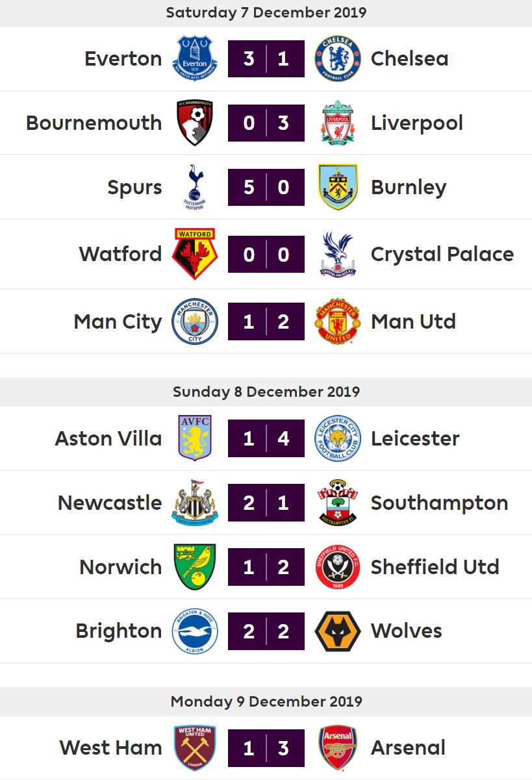Click the Southampton team name
The width and height of the screenshot is (532, 780).
point(439,503)
